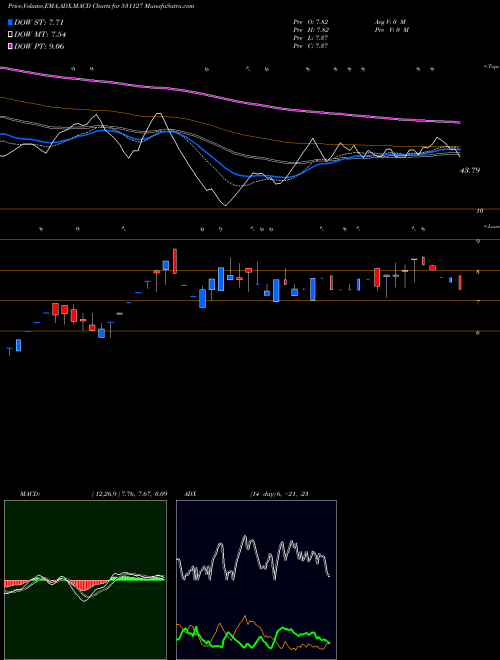
Task: Select the 'DOW MT: 7.54' legend text
Action: (40, 35)
